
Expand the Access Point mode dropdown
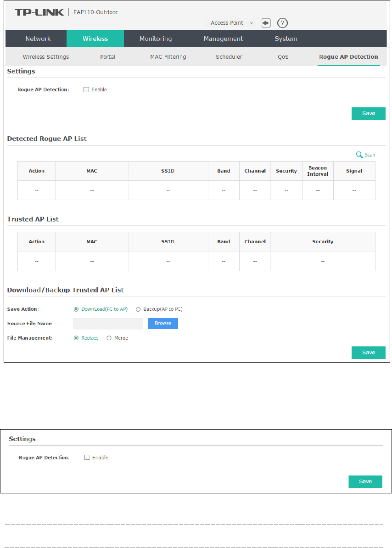231,23
